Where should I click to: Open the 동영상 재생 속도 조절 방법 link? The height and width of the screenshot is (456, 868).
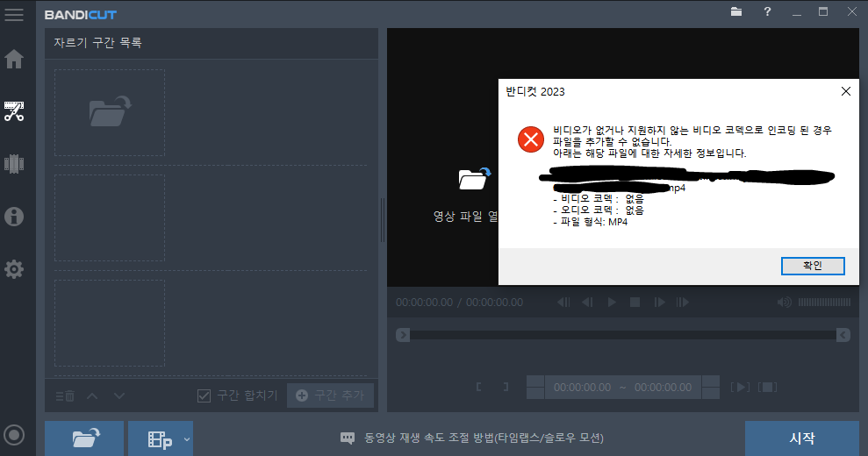[484, 438]
